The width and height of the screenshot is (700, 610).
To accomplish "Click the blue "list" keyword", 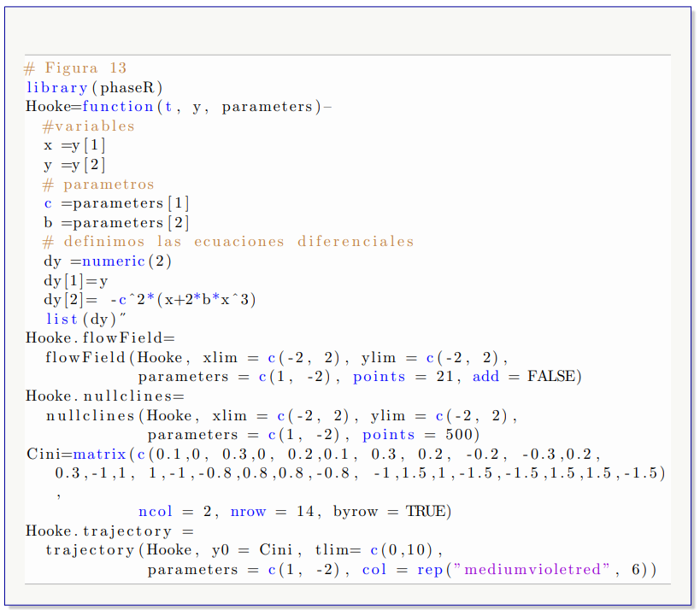I will pyautogui.click(x=62, y=319).
